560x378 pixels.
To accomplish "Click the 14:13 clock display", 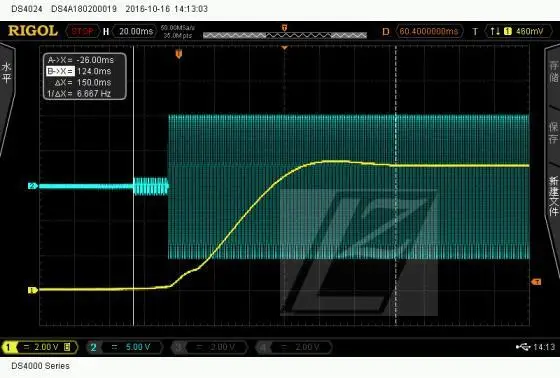I will click(544, 347).
